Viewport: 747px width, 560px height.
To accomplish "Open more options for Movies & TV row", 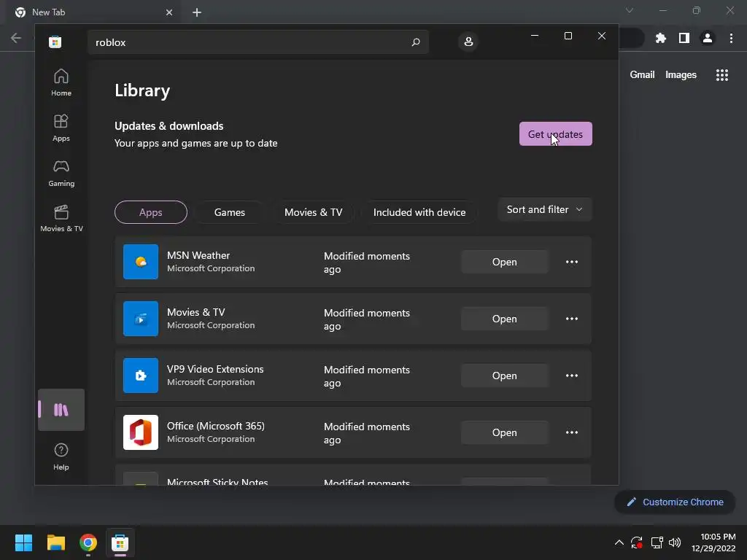I will pyautogui.click(x=572, y=319).
